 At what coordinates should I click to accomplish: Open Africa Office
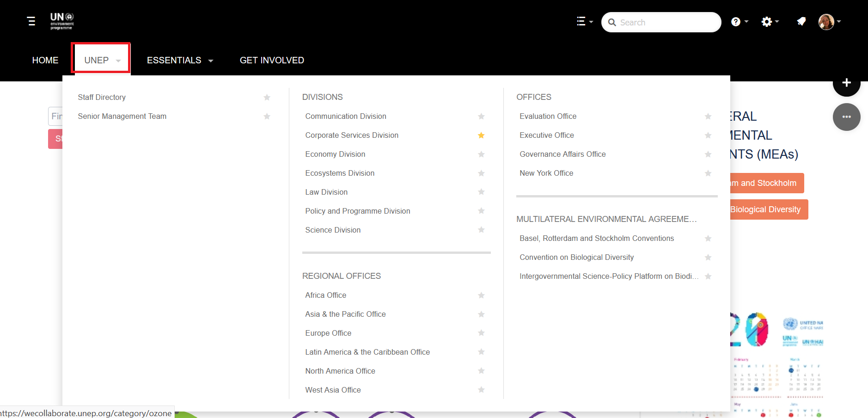tap(325, 295)
